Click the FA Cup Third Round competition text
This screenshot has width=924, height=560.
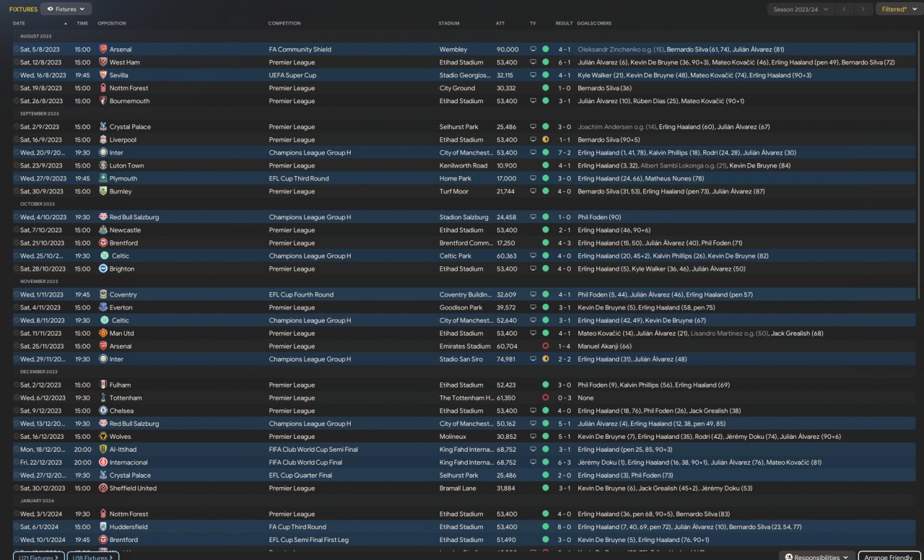297,528
